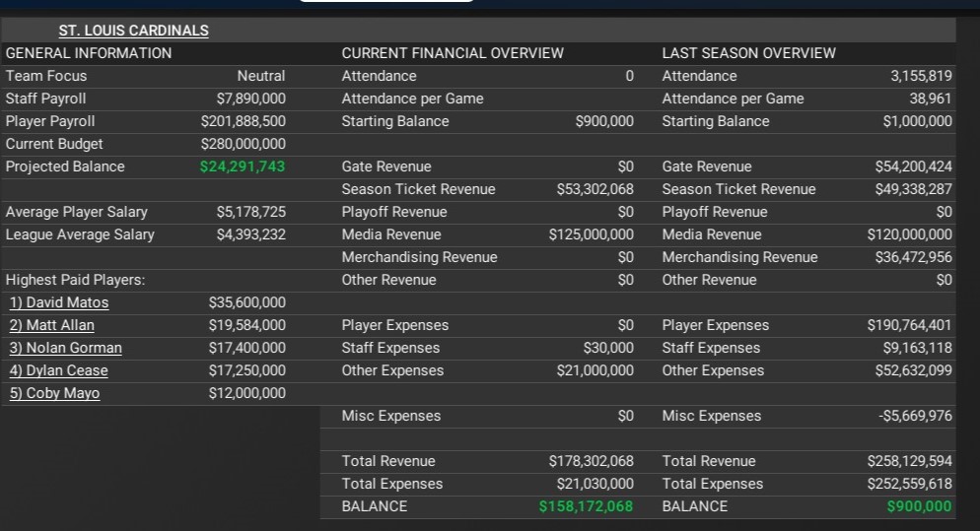Click David Matos salary $35,600,000
The height and width of the screenshot is (531, 980).
pyautogui.click(x=246, y=302)
